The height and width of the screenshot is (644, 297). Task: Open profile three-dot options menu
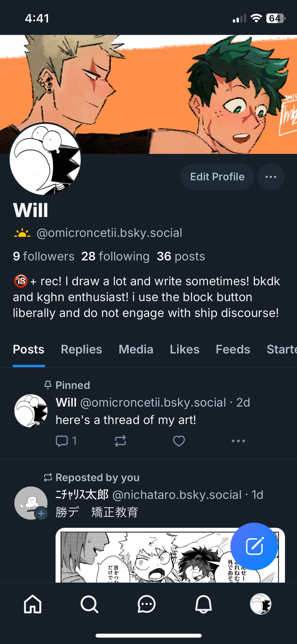coord(271,177)
